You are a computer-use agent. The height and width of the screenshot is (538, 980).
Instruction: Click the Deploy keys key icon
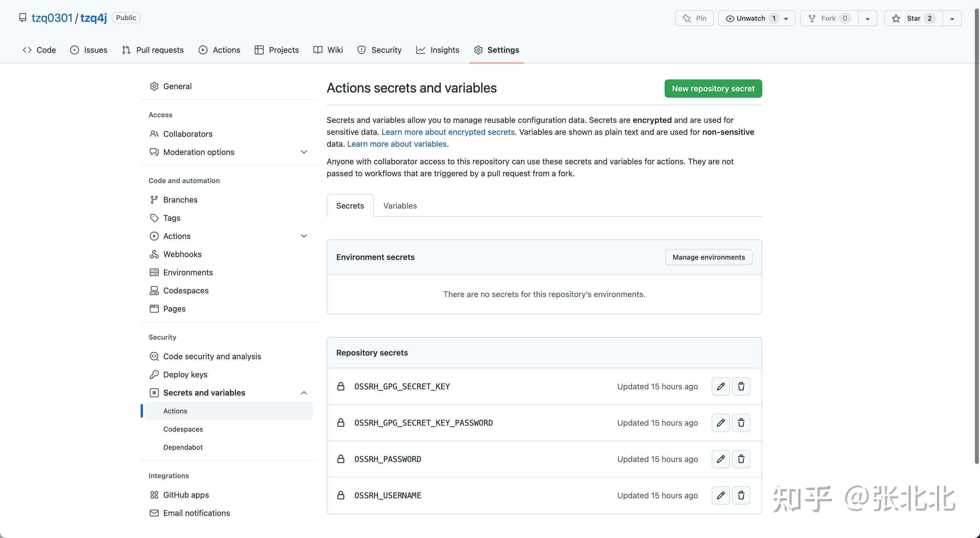[x=154, y=375]
